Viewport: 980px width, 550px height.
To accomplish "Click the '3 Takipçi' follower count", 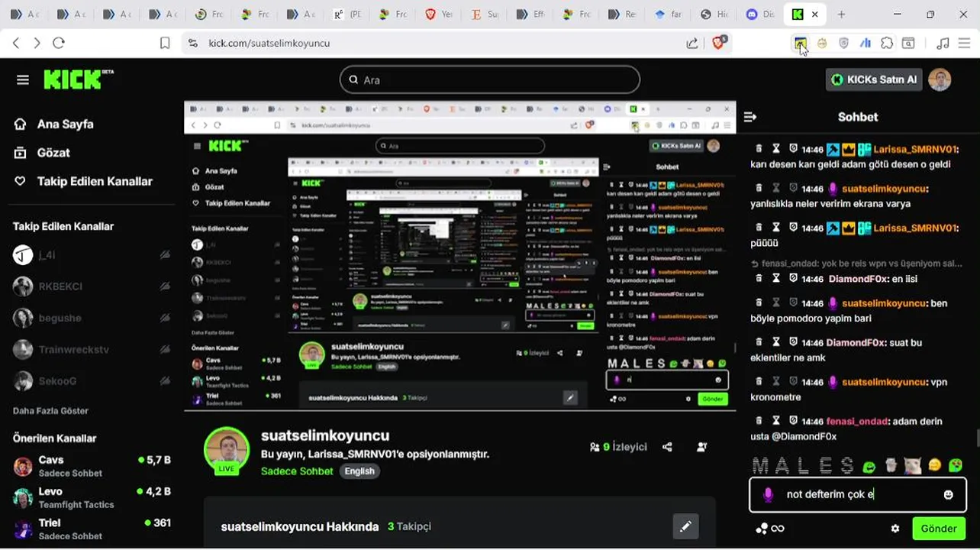I will (409, 526).
